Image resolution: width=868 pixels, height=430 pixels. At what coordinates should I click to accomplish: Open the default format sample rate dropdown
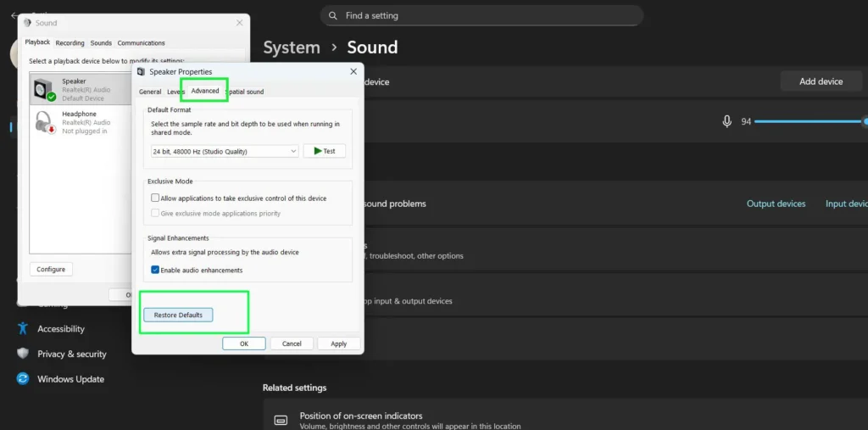(225, 151)
